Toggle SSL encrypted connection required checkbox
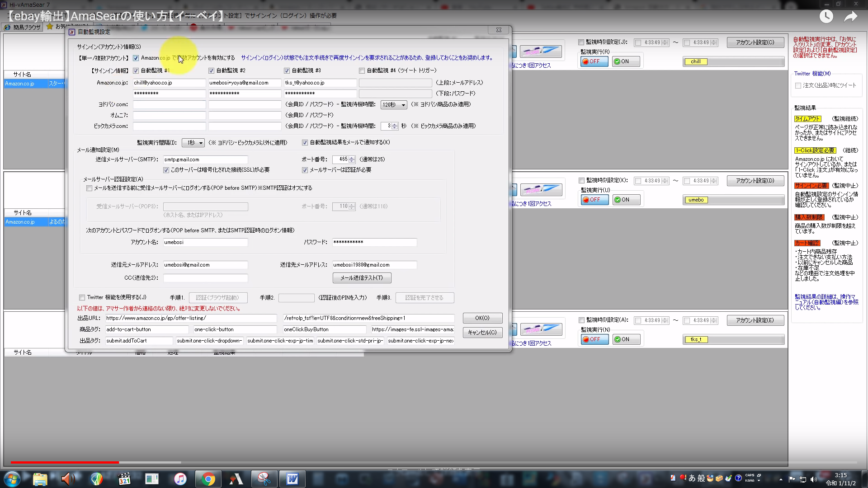 (166, 170)
